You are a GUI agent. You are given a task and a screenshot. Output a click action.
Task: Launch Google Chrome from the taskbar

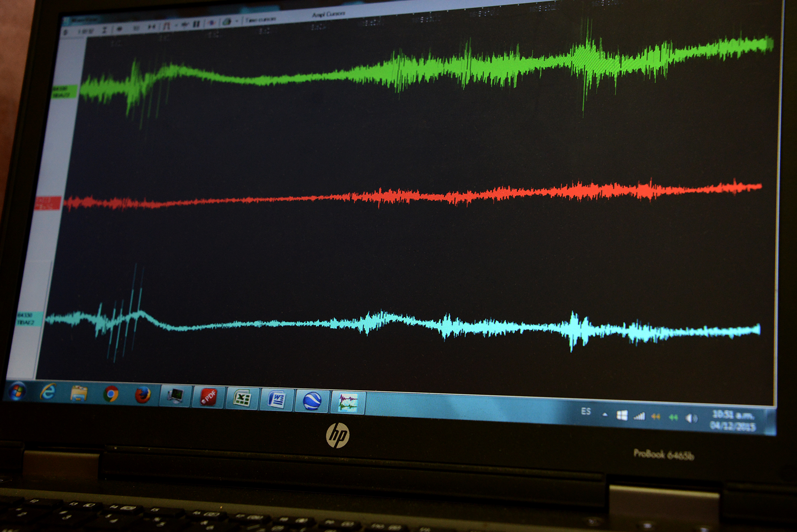coord(111,395)
